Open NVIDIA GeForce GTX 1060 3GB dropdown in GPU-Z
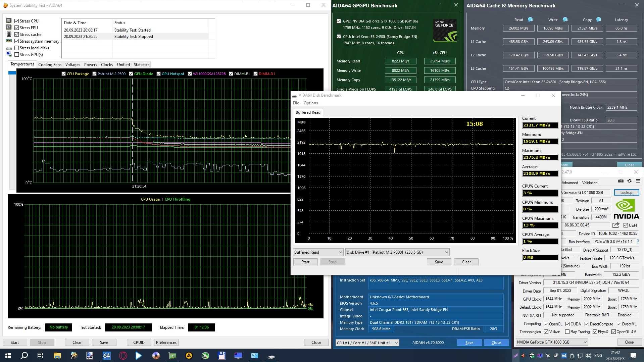The height and width of the screenshot is (362, 644). 552,342
